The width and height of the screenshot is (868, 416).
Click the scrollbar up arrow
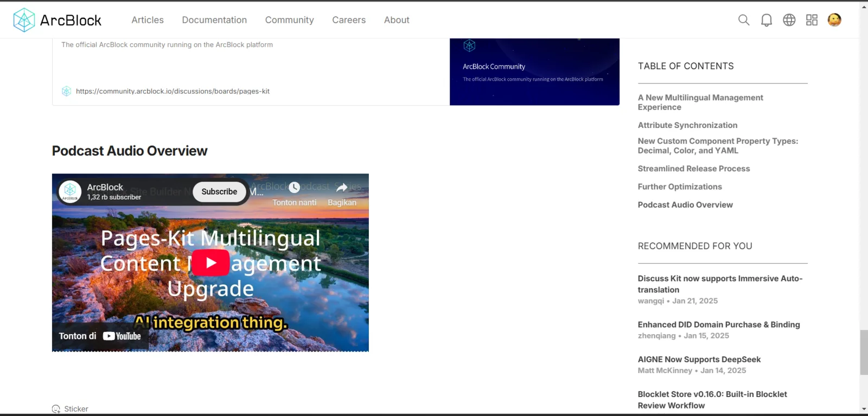[x=864, y=6]
